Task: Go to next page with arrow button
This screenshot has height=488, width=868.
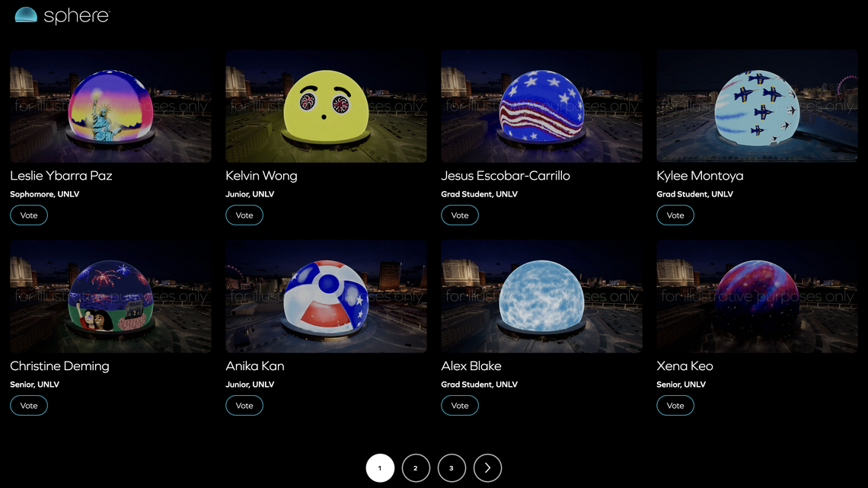Action: point(487,468)
